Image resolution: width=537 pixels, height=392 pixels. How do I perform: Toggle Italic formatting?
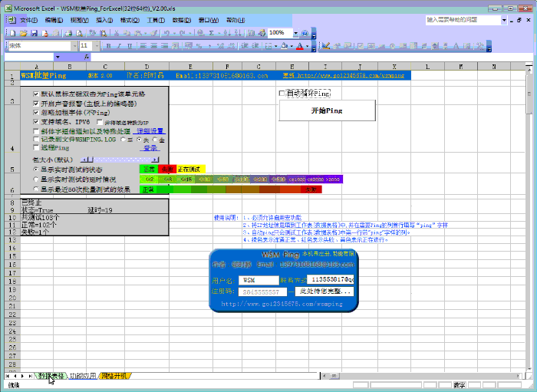[119, 46]
